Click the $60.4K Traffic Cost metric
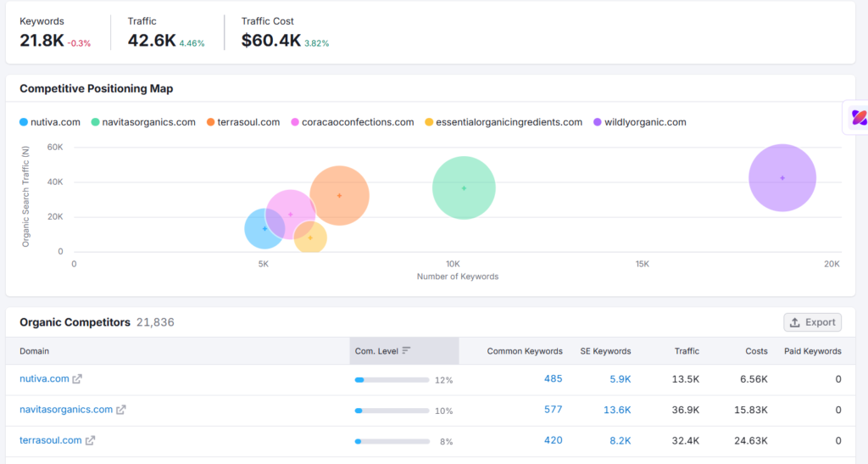 [x=271, y=41]
